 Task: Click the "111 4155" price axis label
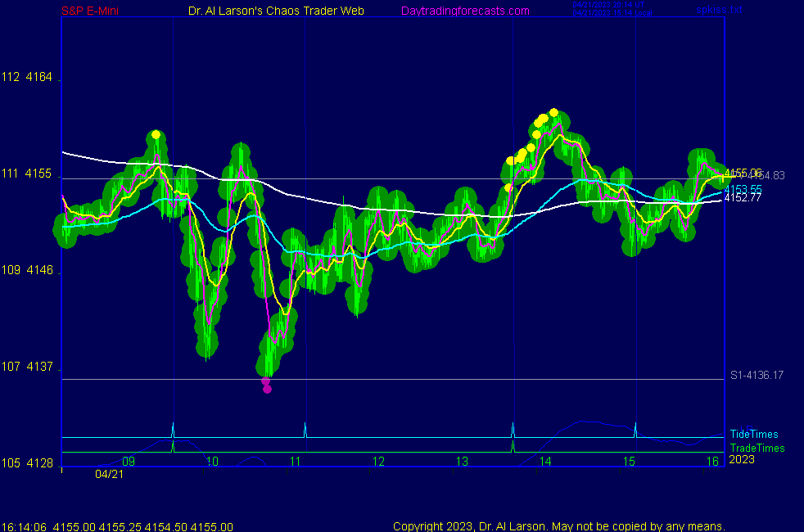point(27,174)
